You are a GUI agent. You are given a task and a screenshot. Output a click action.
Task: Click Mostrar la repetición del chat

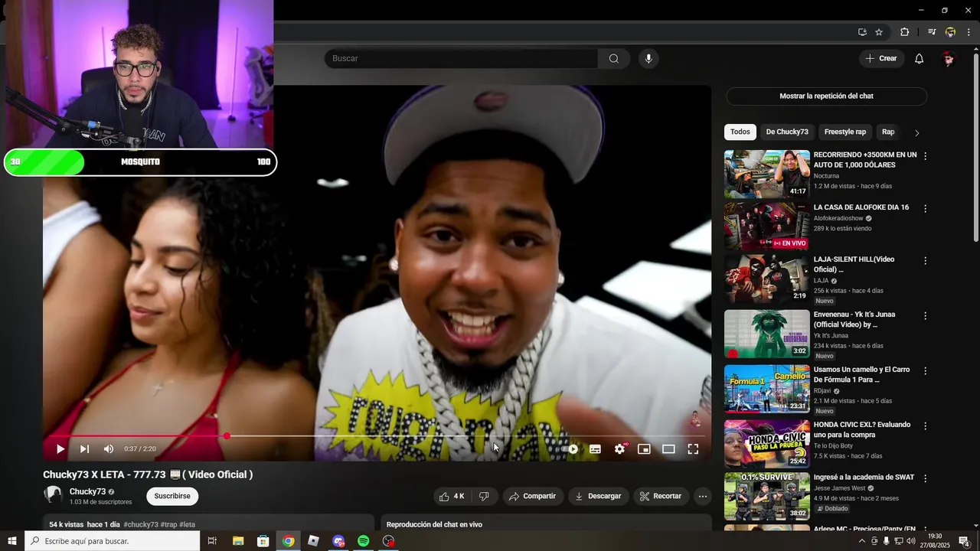(826, 96)
